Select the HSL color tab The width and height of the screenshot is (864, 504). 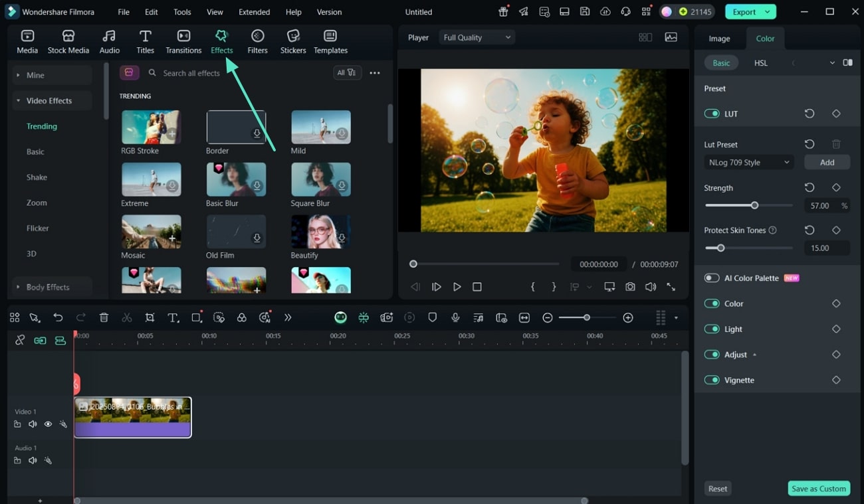tap(761, 63)
